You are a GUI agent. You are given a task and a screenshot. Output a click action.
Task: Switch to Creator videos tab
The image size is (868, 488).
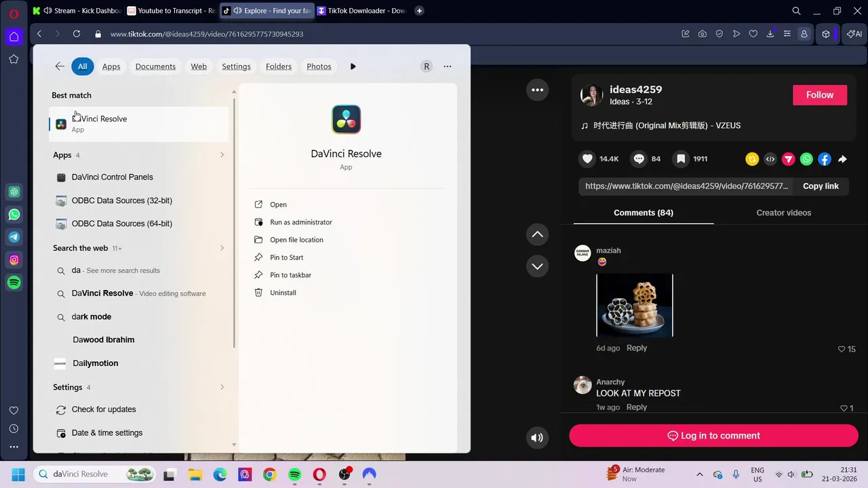pyautogui.click(x=783, y=213)
